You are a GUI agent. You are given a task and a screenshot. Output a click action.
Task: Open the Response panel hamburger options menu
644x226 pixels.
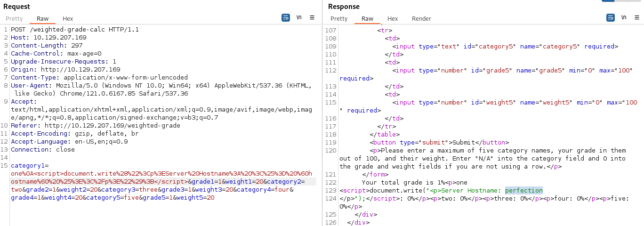pos(637,17)
